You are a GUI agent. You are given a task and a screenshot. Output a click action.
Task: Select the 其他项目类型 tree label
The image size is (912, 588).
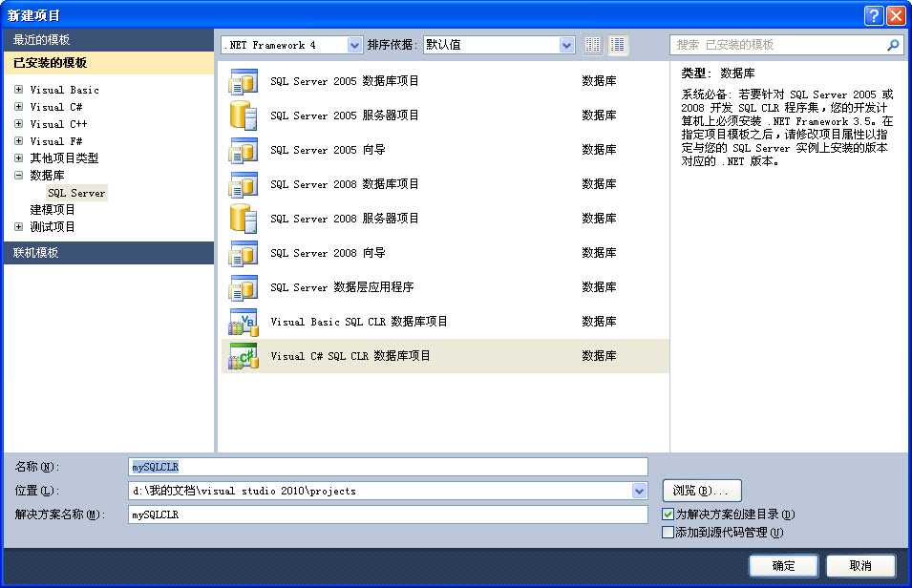coord(64,158)
